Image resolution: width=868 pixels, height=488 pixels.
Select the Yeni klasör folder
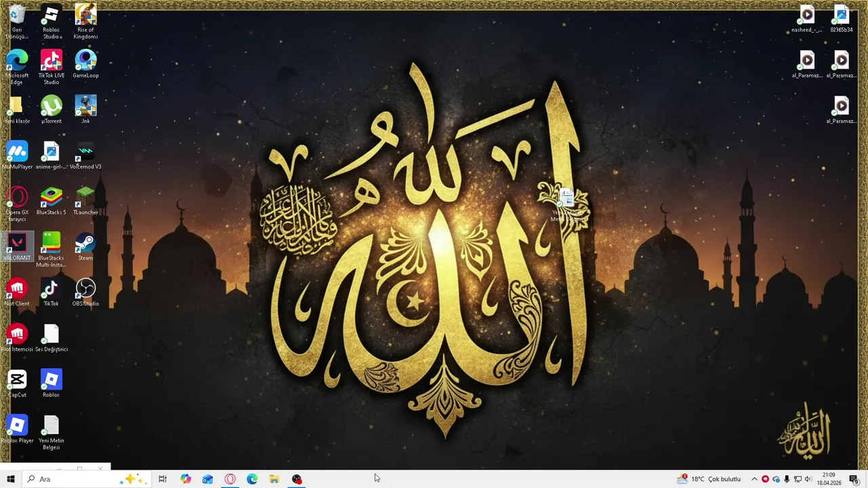point(17,109)
